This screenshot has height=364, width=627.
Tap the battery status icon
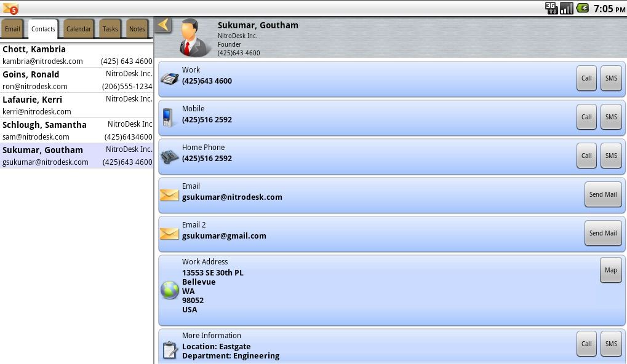tap(583, 8)
